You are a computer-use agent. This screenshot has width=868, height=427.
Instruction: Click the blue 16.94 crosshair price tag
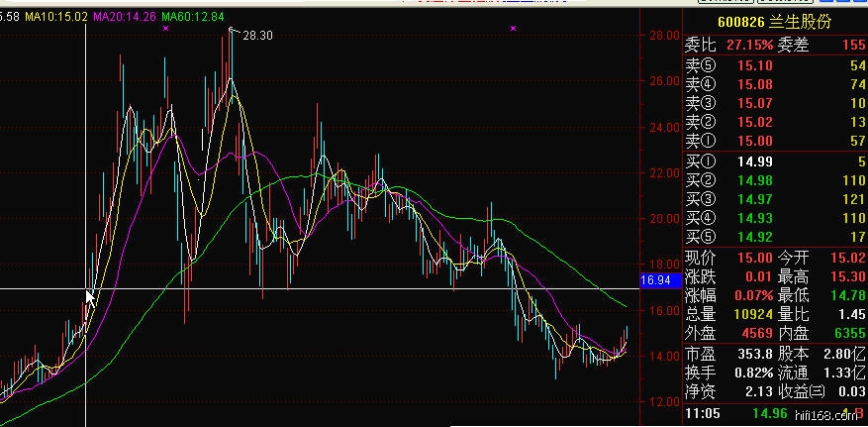pyautogui.click(x=656, y=281)
